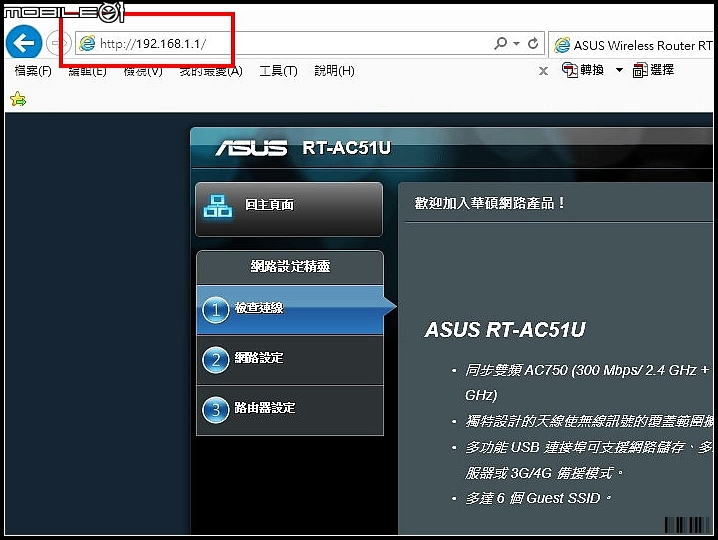Click the ASUS logo in router header
Viewport: 718px width, 540px height.
click(251, 148)
